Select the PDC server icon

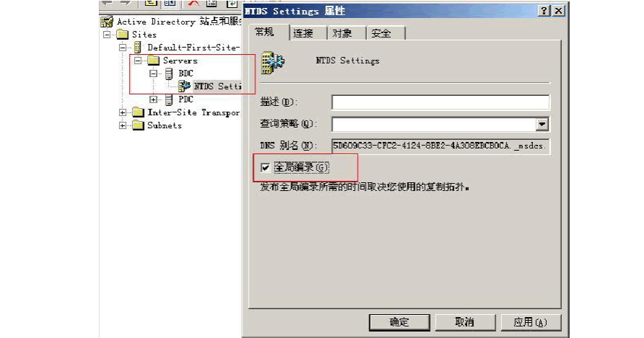pyautogui.click(x=169, y=99)
